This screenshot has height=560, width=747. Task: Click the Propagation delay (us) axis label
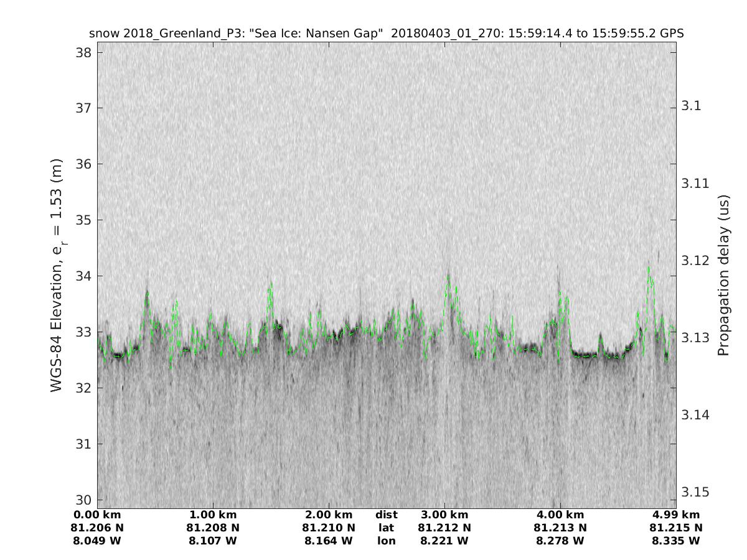[x=723, y=275]
